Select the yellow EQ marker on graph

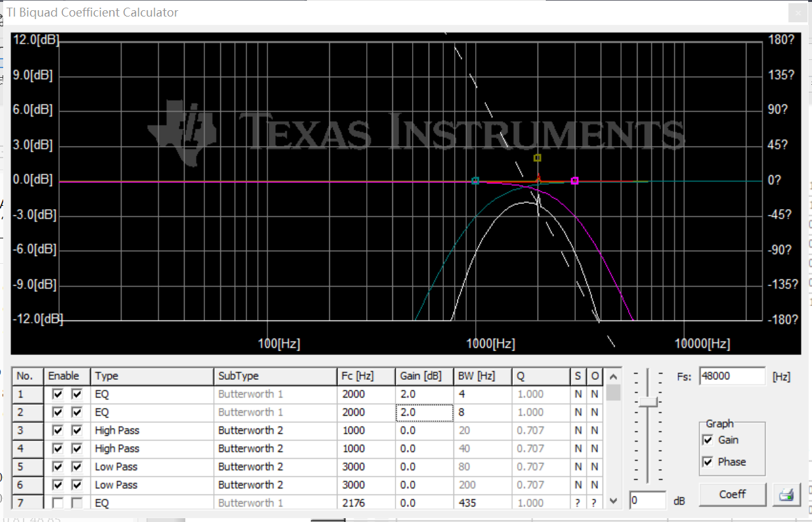click(537, 157)
